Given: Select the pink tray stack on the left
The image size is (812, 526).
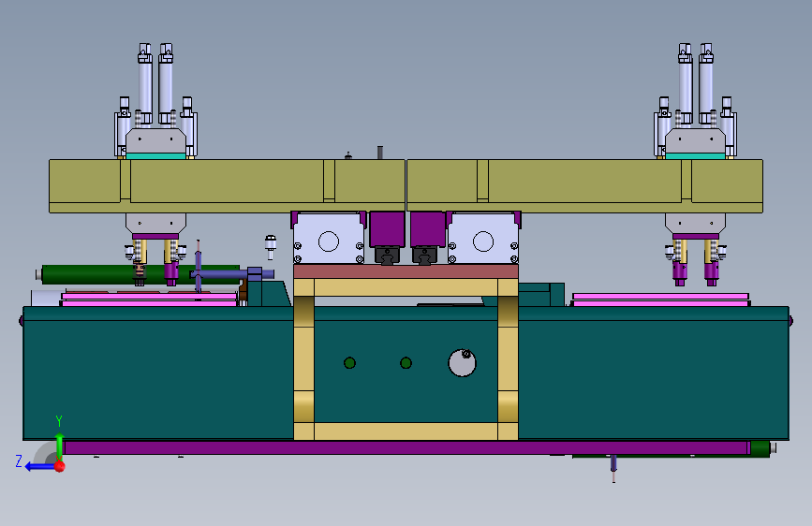Looking at the screenshot, I should (x=149, y=300).
